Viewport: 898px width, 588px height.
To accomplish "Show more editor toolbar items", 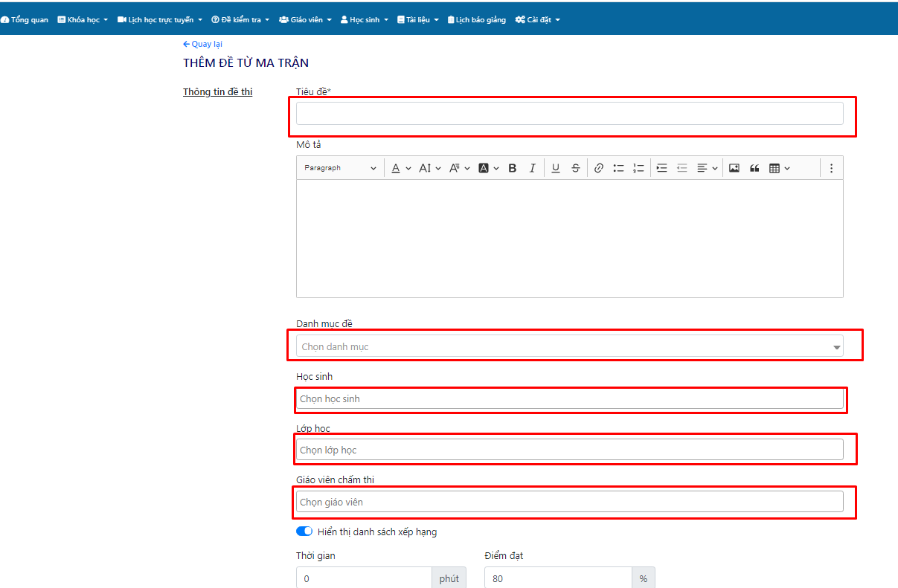I will coord(831,168).
